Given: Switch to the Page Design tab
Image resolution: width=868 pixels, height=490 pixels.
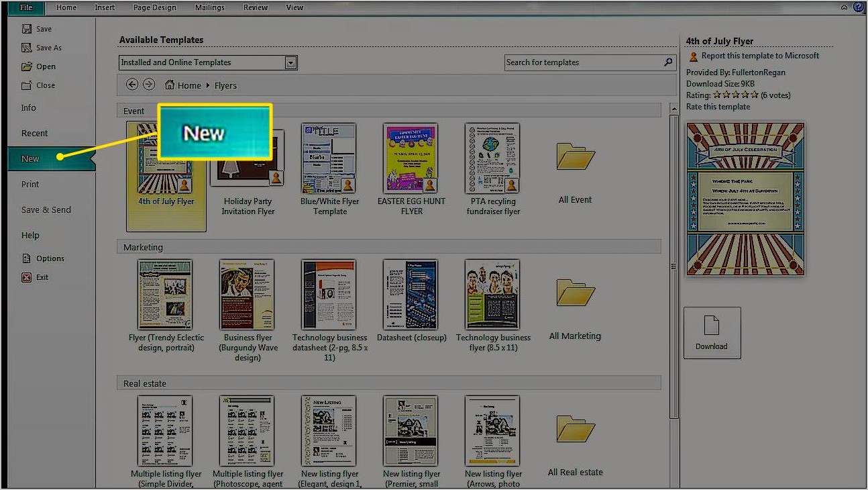Looking at the screenshot, I should (x=155, y=7).
